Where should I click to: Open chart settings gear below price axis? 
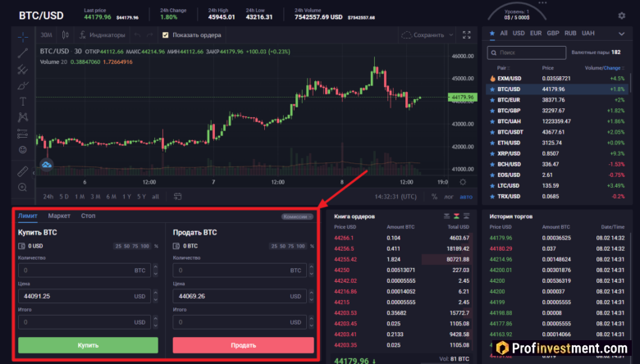click(x=463, y=182)
